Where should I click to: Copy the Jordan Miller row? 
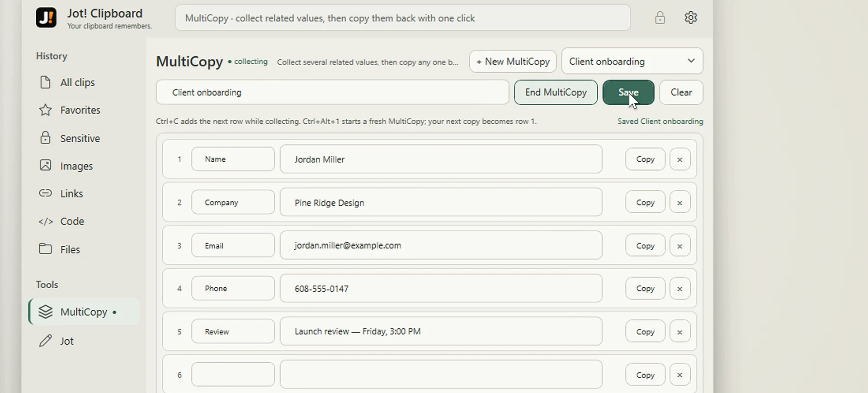point(645,159)
